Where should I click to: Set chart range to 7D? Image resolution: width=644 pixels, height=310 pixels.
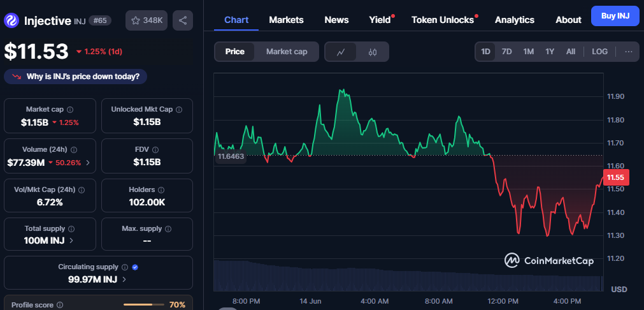507,52
